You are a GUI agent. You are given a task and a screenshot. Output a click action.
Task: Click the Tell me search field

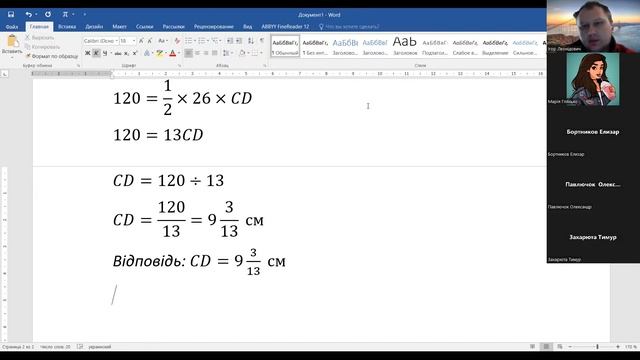click(349, 27)
